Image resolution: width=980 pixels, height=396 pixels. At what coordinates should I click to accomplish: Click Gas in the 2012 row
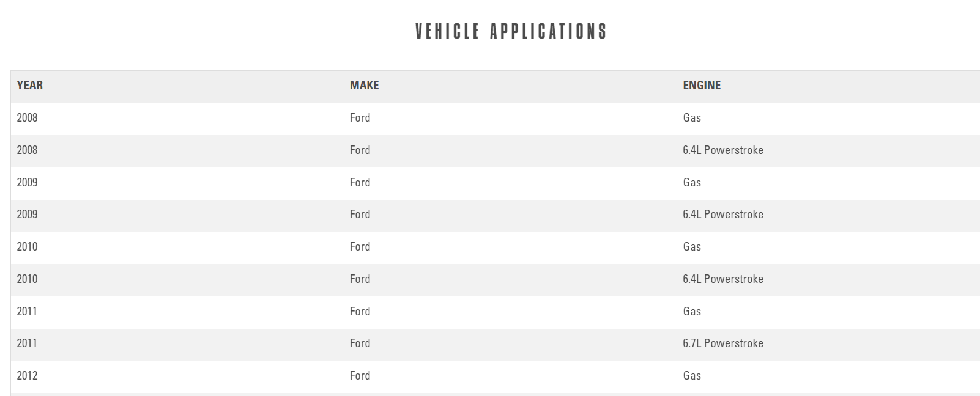point(692,376)
